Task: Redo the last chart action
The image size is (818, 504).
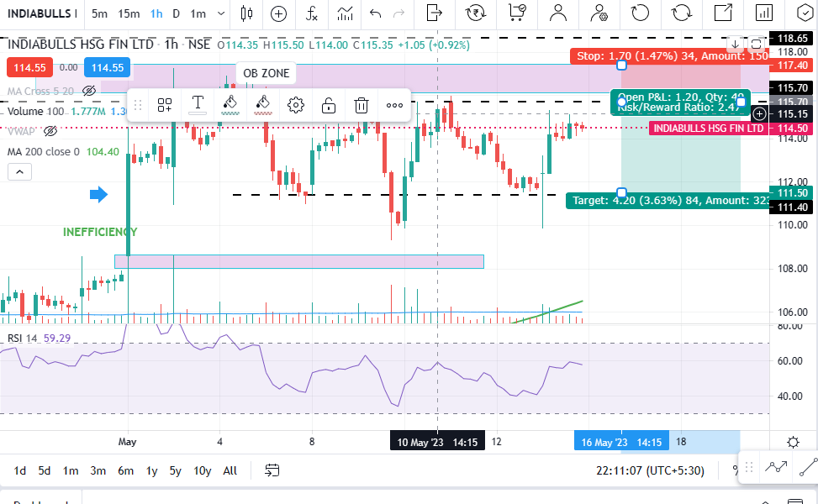Action: tap(399, 13)
